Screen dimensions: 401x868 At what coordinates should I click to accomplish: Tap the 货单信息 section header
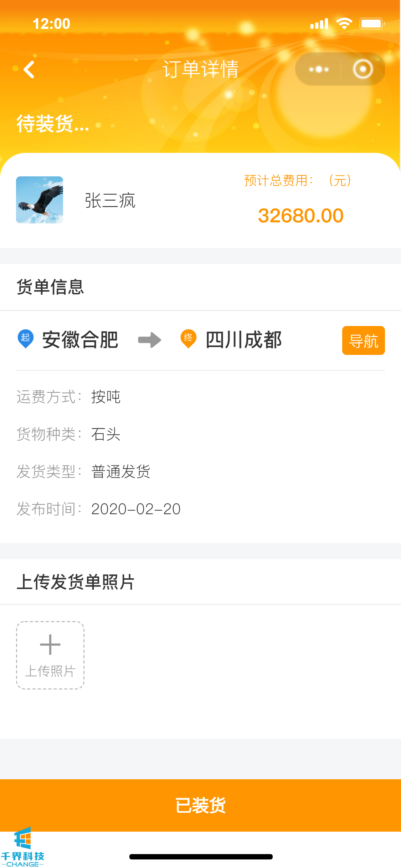click(x=50, y=287)
